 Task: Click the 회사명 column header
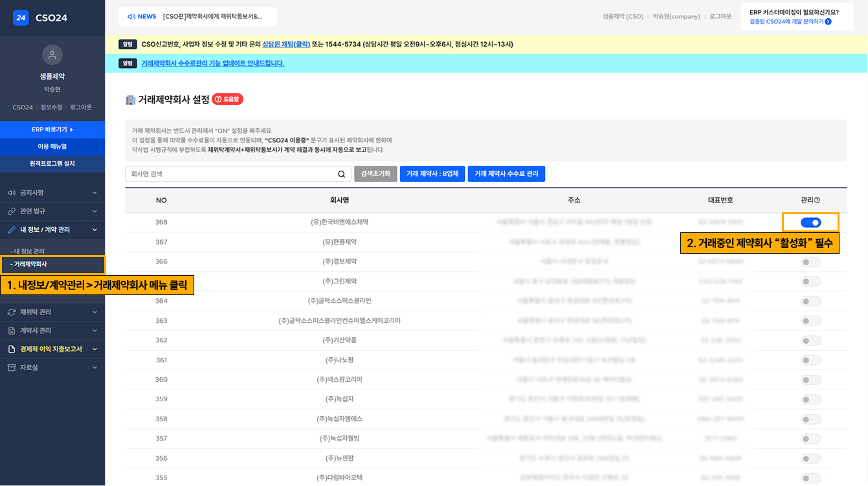pyautogui.click(x=339, y=201)
